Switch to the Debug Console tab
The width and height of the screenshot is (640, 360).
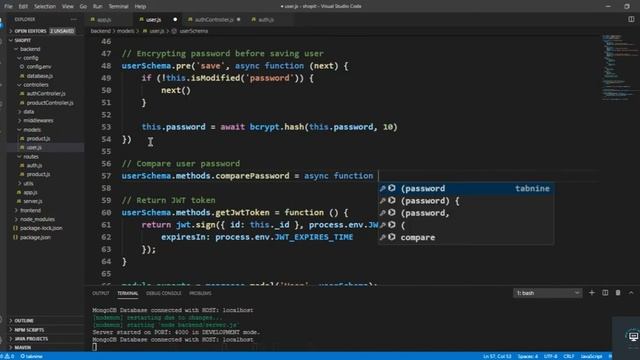(x=163, y=293)
